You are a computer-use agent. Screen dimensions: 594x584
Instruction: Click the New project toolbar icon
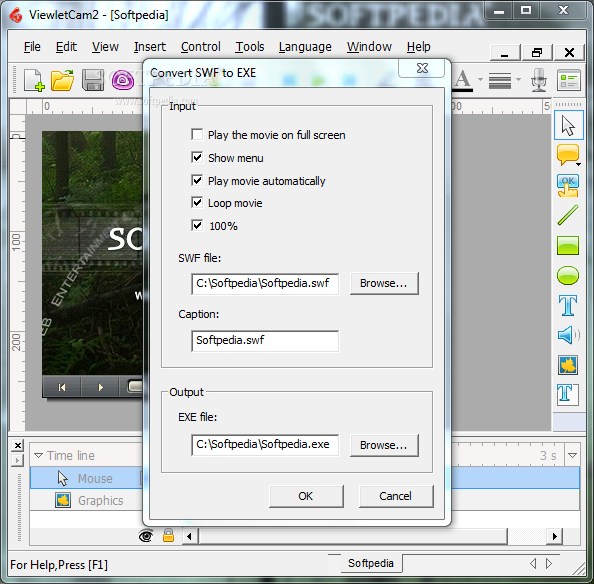click(34, 80)
